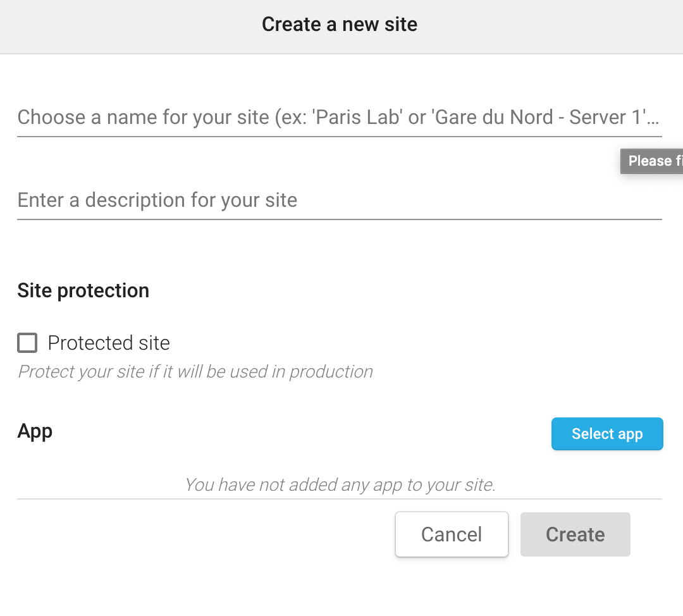Click the 'Create a new site' title
The width and height of the screenshot is (683, 616).
pyautogui.click(x=340, y=25)
